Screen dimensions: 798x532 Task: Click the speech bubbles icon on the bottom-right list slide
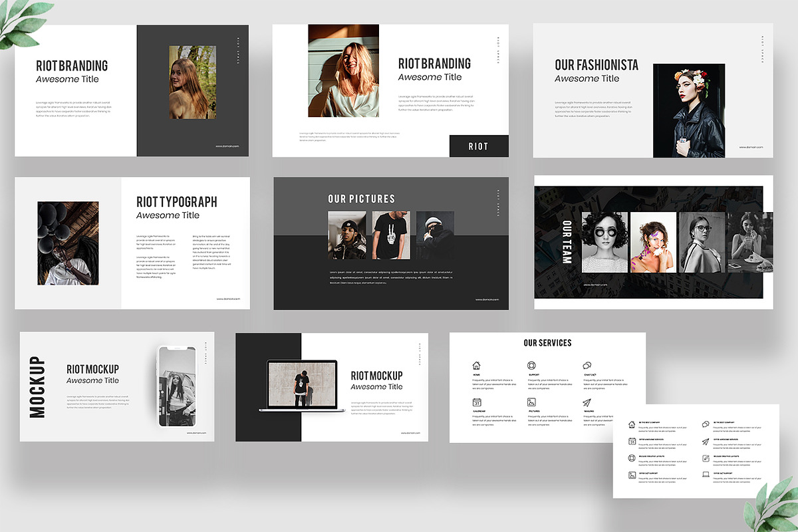706,424
